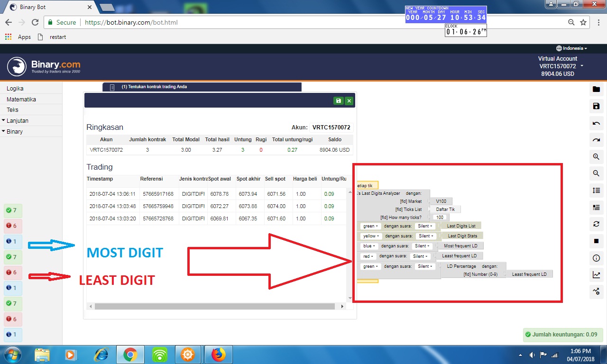Click the Timestamp column header
Viewport: 607px width, 364px height.
pos(100,179)
